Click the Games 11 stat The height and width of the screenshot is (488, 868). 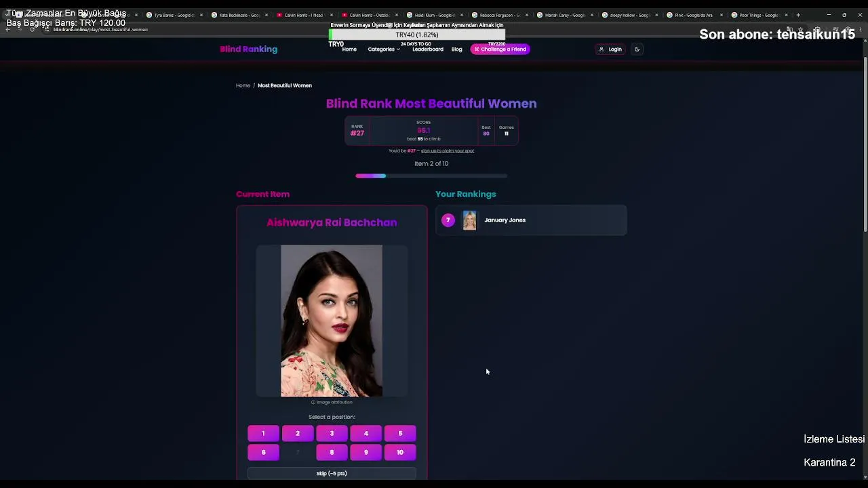pos(507,130)
